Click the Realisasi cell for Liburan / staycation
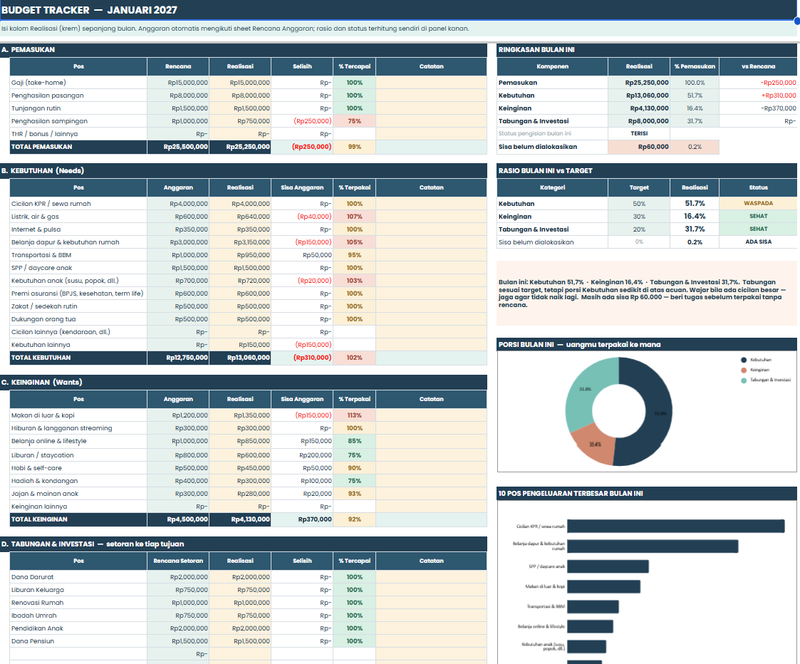Screen dimensions: 800x664 pos(240,455)
